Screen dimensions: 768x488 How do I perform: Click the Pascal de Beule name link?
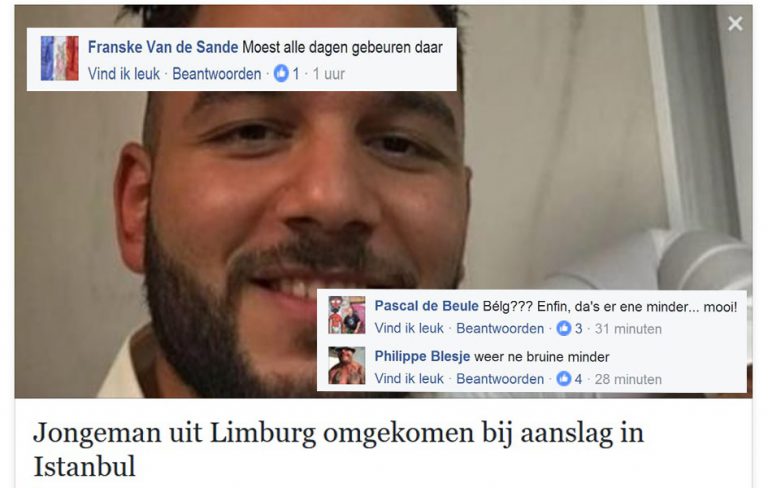(x=426, y=306)
